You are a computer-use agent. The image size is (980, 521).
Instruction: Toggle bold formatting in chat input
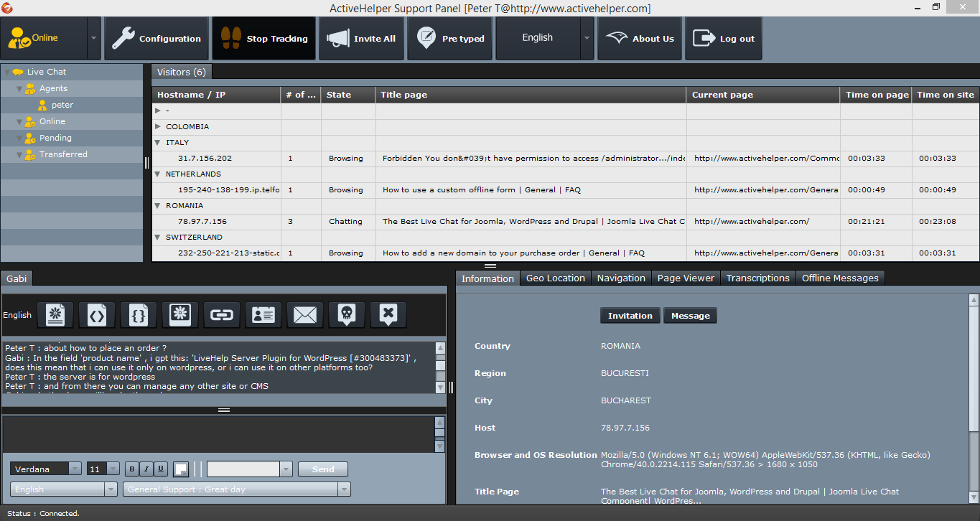click(x=132, y=469)
